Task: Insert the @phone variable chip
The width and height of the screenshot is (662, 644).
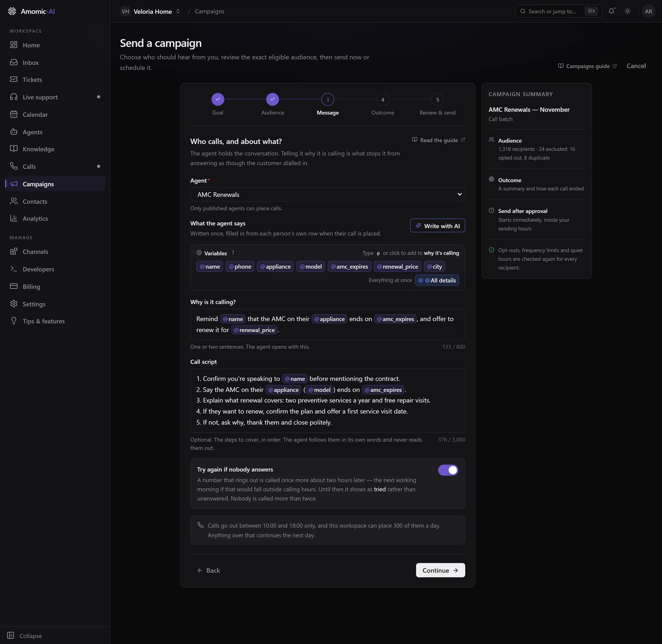Action: (x=240, y=266)
